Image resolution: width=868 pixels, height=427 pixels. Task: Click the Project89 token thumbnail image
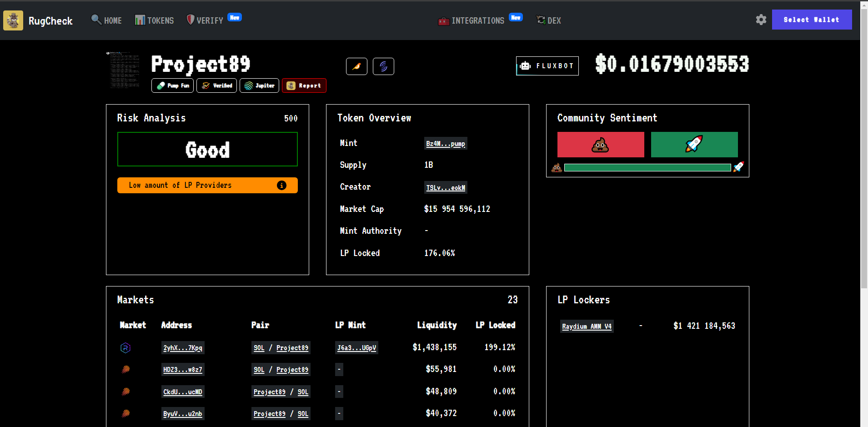(x=124, y=70)
